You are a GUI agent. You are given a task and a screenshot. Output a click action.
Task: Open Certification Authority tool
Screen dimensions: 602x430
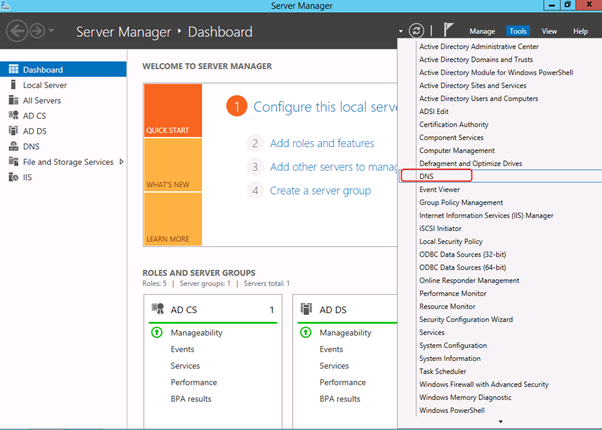454,124
